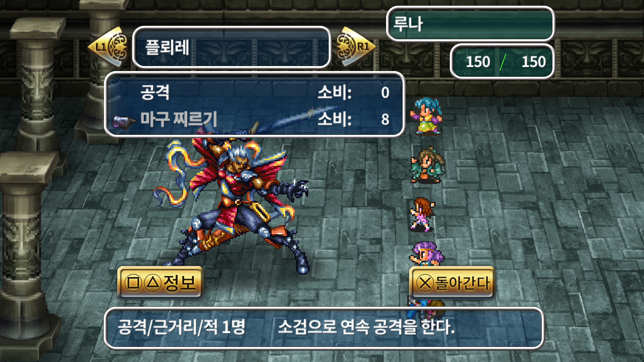This screenshot has height=362, width=644.
Task: Click the R1 golden right arrow
Action: click(x=356, y=47)
